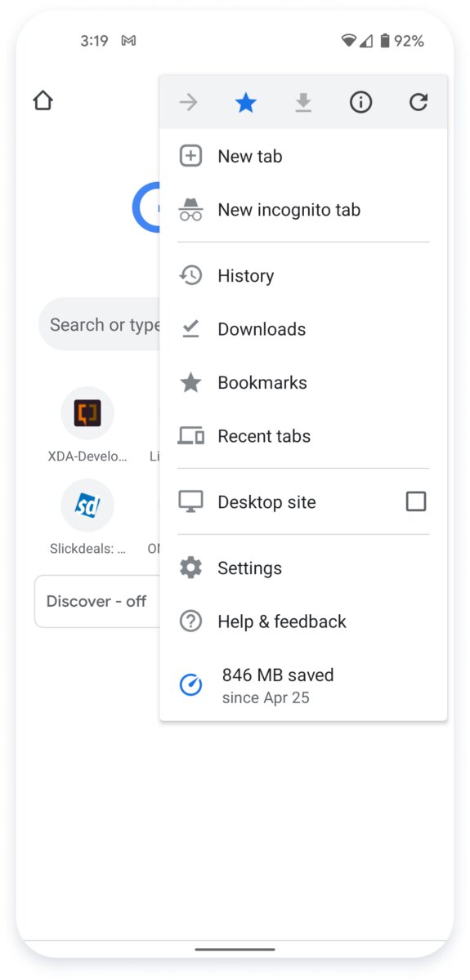Tap the download page icon
The width and height of the screenshot is (470, 980).
click(303, 102)
